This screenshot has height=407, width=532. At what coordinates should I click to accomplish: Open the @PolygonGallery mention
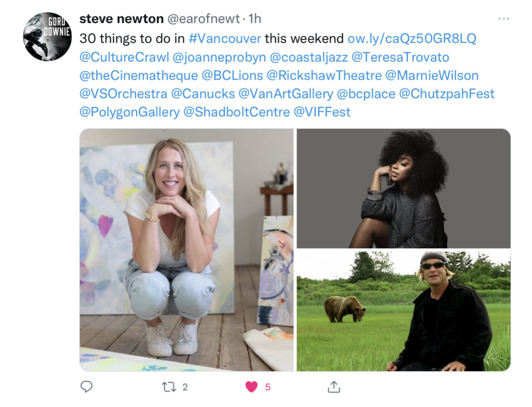[129, 112]
